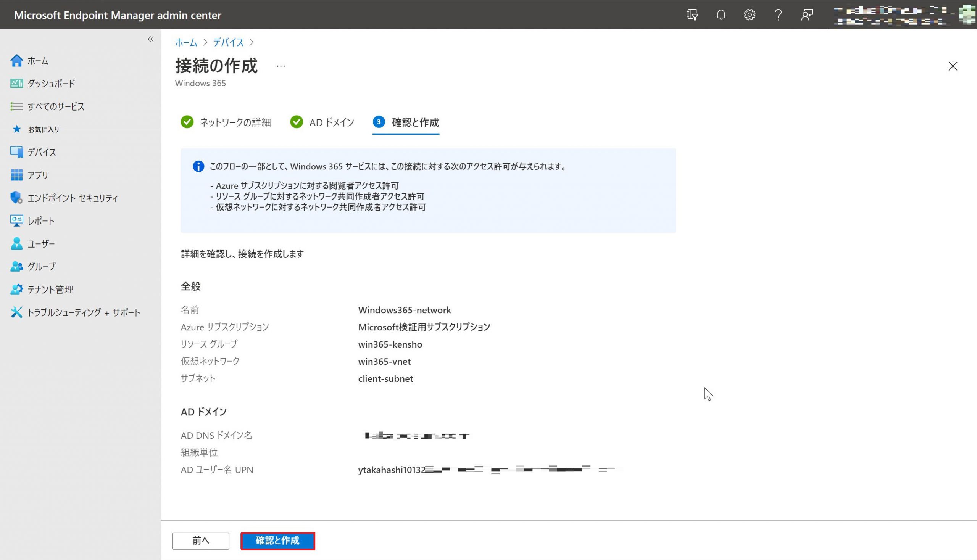977x560 pixels.
Task: Open the ellipsis menu beside 接続の作成
Action: 281,66
